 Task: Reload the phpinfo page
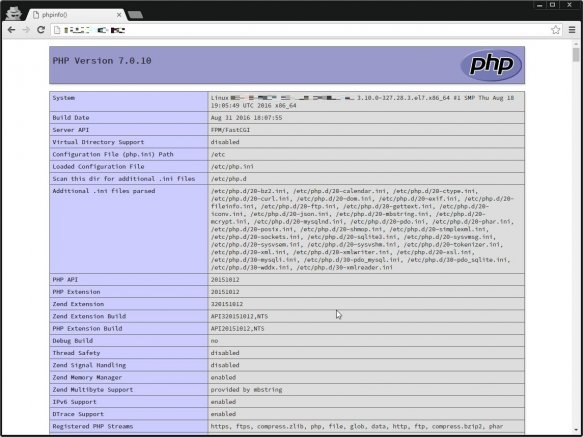pyautogui.click(x=41, y=30)
